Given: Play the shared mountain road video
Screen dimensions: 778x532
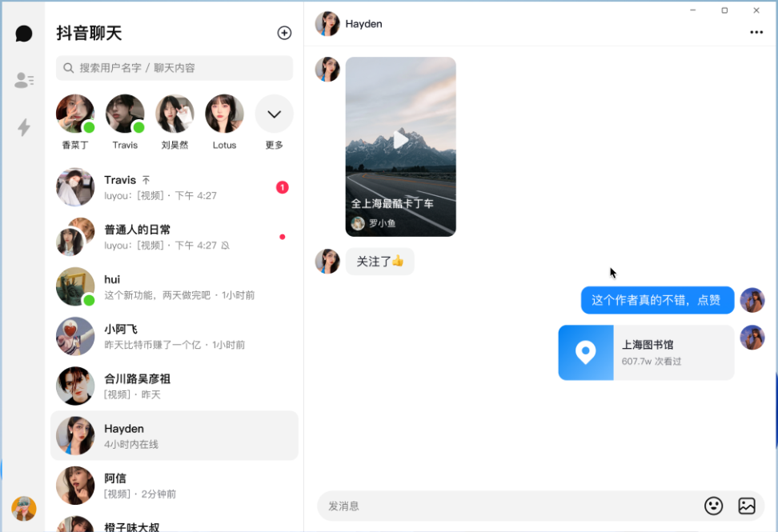Looking at the screenshot, I should [x=400, y=140].
